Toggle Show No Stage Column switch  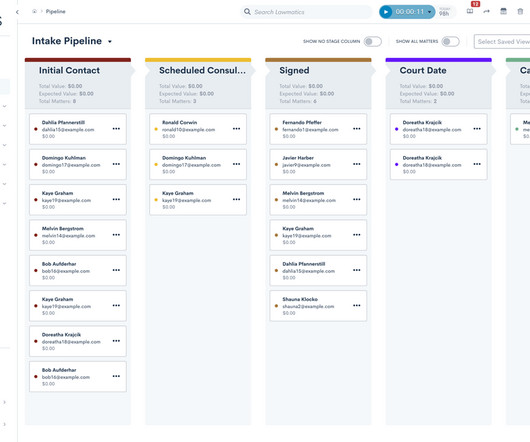(x=373, y=42)
